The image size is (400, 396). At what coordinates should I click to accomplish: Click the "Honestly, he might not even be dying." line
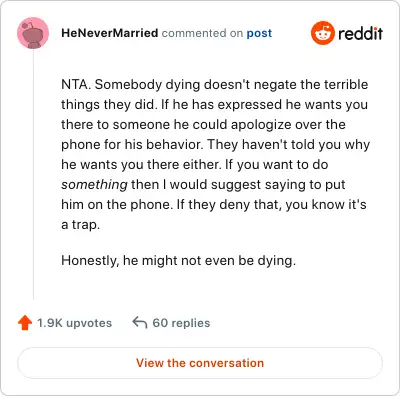click(x=178, y=260)
